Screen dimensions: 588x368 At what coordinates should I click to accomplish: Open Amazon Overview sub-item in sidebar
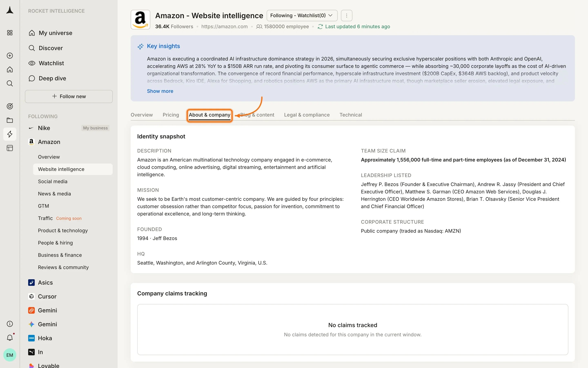click(49, 157)
